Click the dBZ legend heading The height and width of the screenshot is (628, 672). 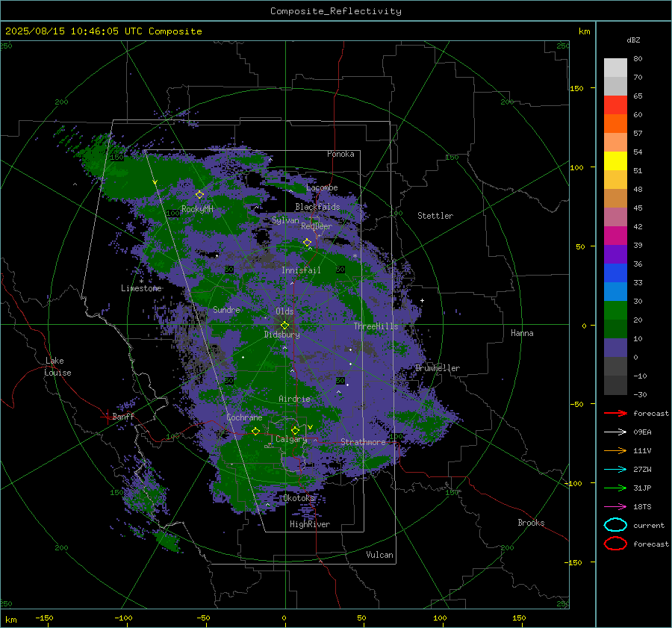point(633,40)
